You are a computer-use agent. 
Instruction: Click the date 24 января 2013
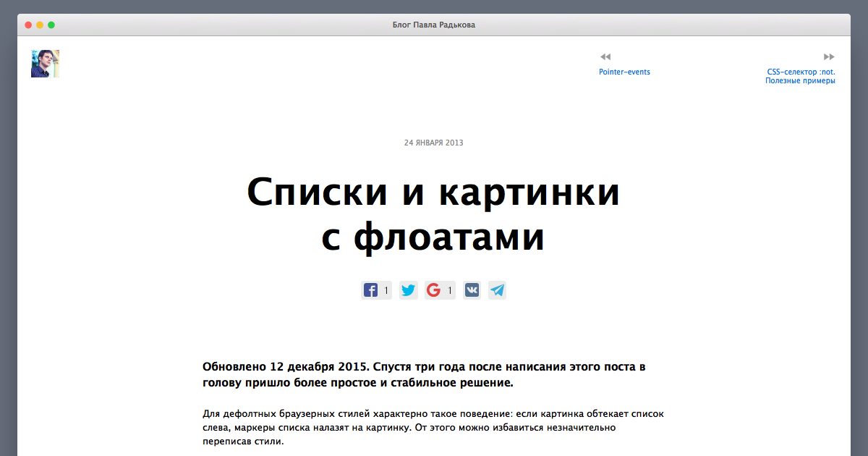tap(433, 143)
